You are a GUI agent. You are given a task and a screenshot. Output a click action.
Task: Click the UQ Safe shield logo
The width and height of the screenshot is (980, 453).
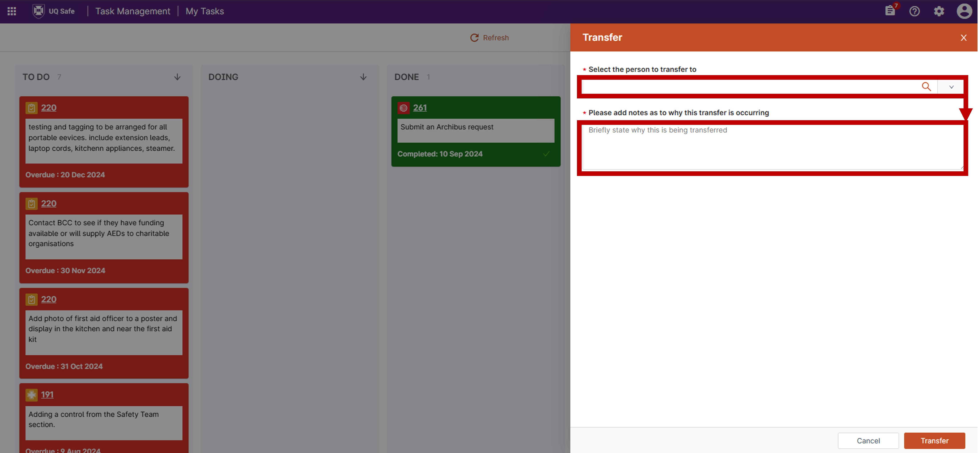38,11
